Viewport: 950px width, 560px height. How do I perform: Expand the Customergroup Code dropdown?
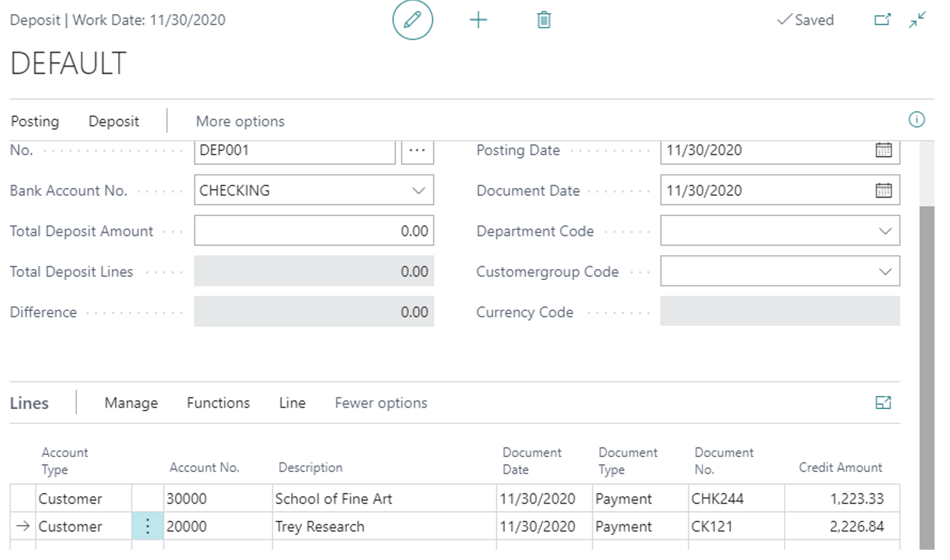(x=886, y=271)
